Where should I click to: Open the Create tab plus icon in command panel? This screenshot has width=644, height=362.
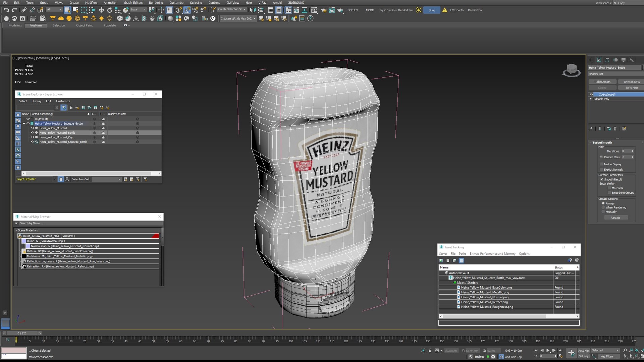pyautogui.click(x=591, y=60)
